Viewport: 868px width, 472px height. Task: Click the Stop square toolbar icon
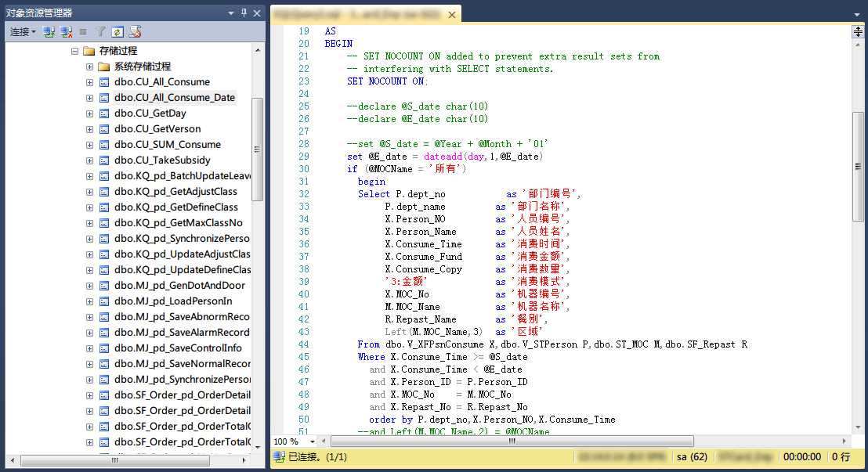84,32
